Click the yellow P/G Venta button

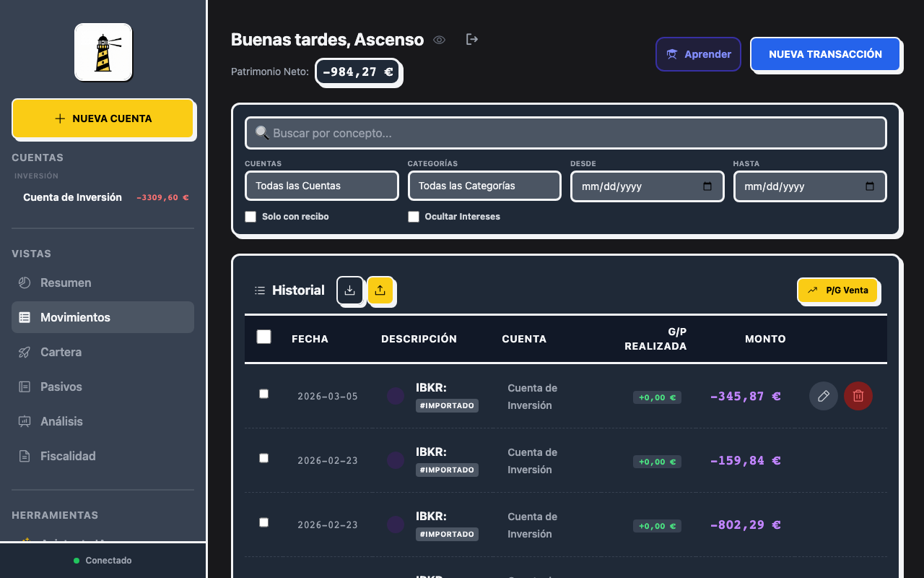(837, 290)
